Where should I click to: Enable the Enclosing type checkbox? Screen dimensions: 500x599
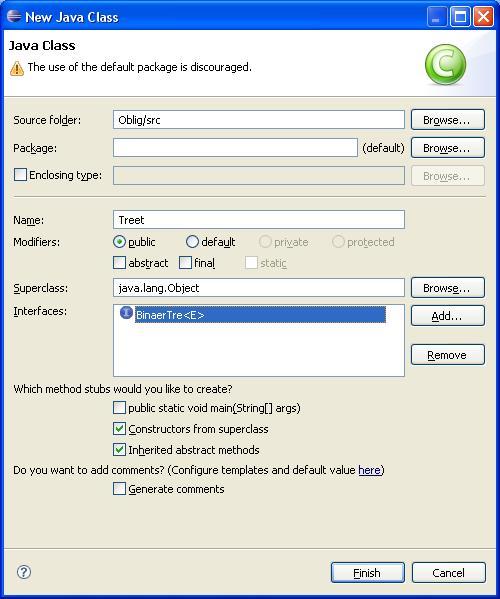click(x=20, y=175)
